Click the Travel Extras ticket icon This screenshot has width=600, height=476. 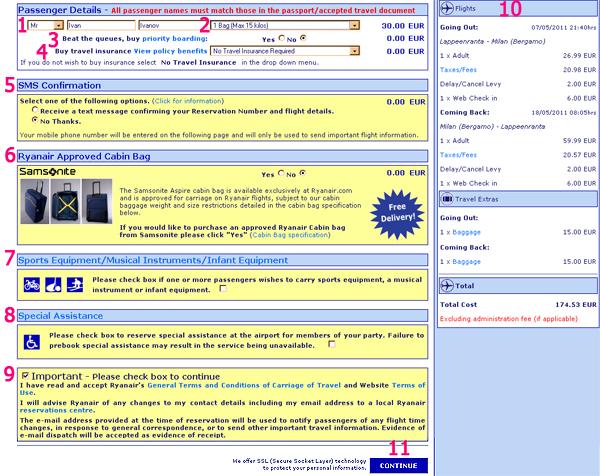click(447, 199)
